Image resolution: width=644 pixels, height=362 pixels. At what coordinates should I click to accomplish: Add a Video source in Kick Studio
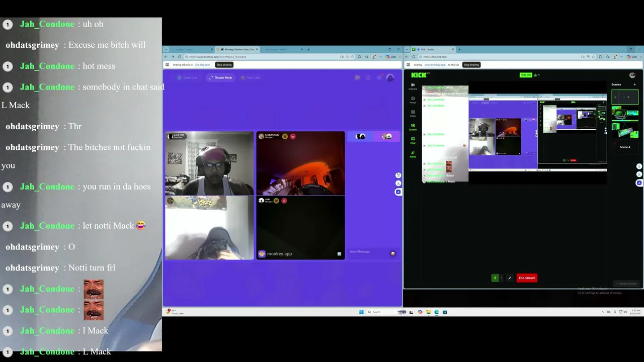tap(413, 114)
